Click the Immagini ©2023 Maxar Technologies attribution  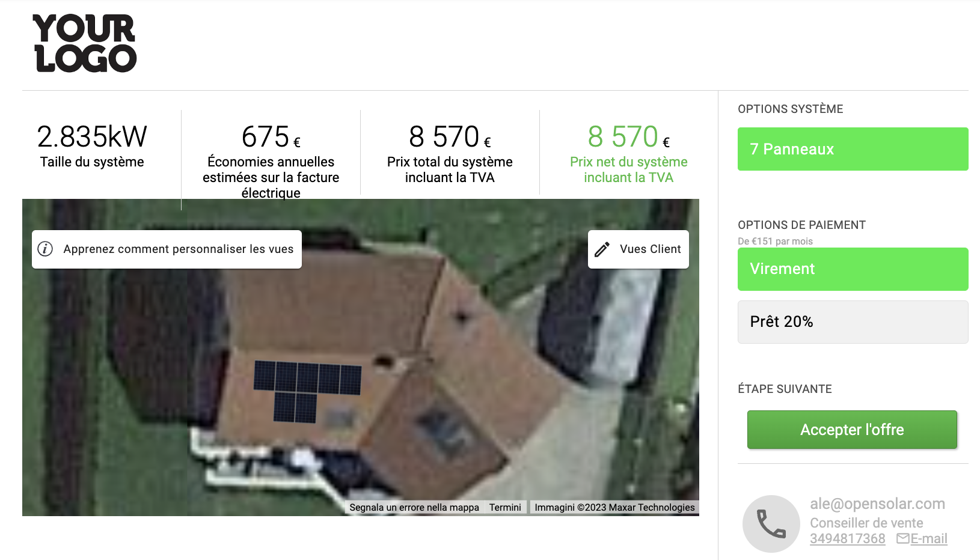(614, 507)
